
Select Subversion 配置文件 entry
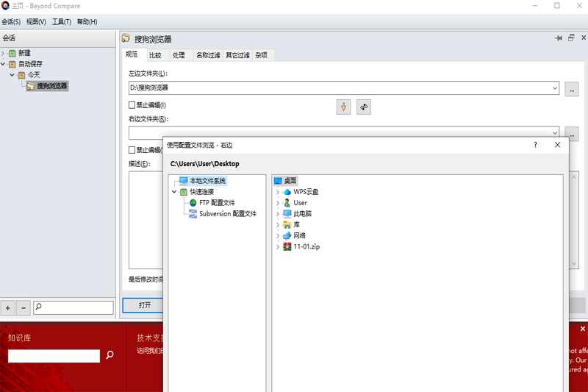click(227, 214)
